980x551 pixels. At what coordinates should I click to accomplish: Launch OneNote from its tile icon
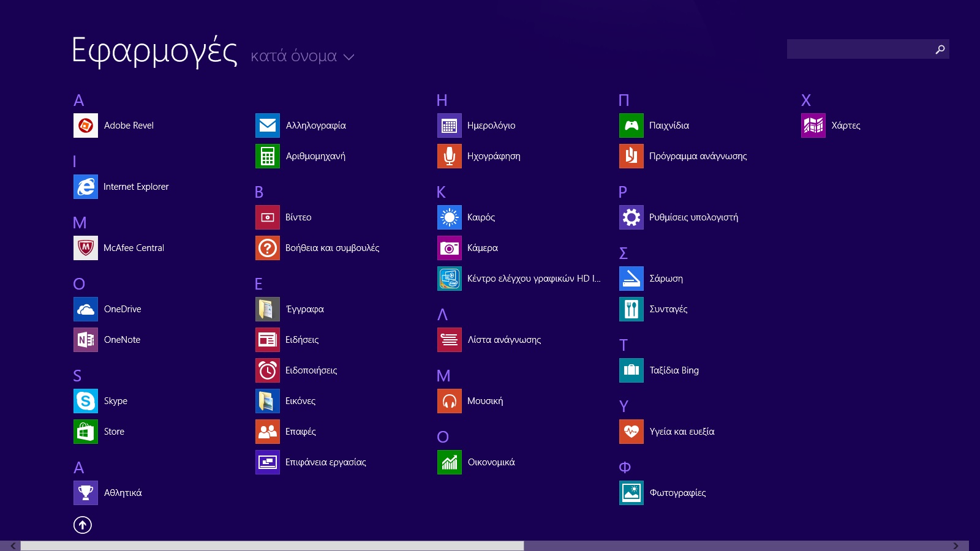(86, 340)
